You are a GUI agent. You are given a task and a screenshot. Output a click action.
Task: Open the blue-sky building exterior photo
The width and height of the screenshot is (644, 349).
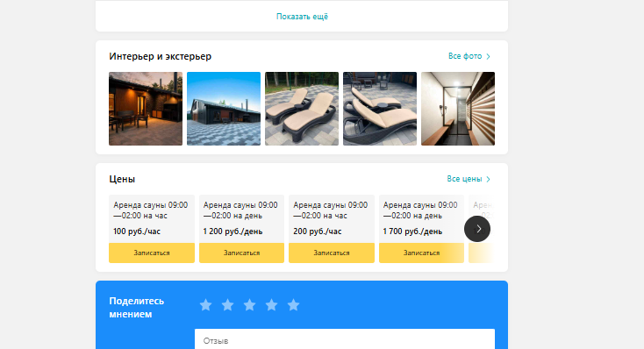tap(224, 109)
